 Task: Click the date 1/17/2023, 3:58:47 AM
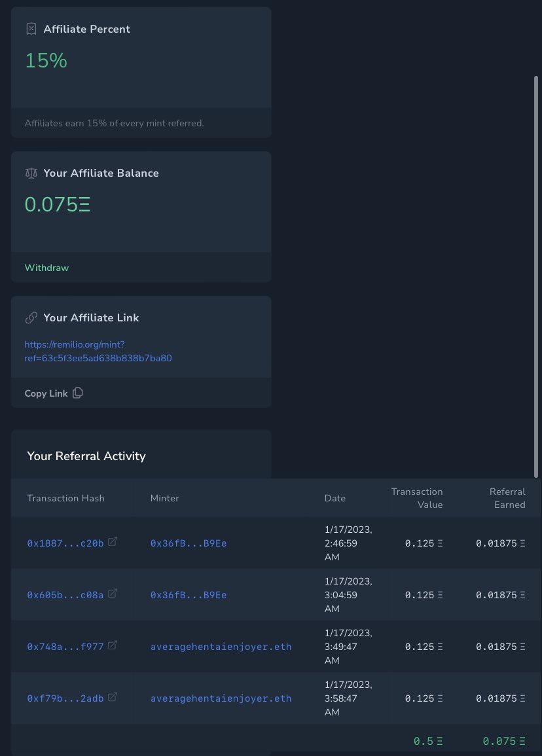[348, 698]
